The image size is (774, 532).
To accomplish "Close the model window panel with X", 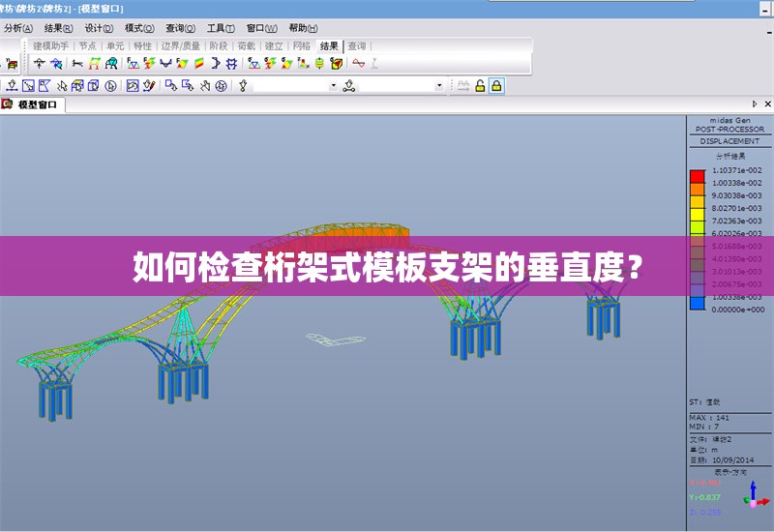I will pos(765,104).
